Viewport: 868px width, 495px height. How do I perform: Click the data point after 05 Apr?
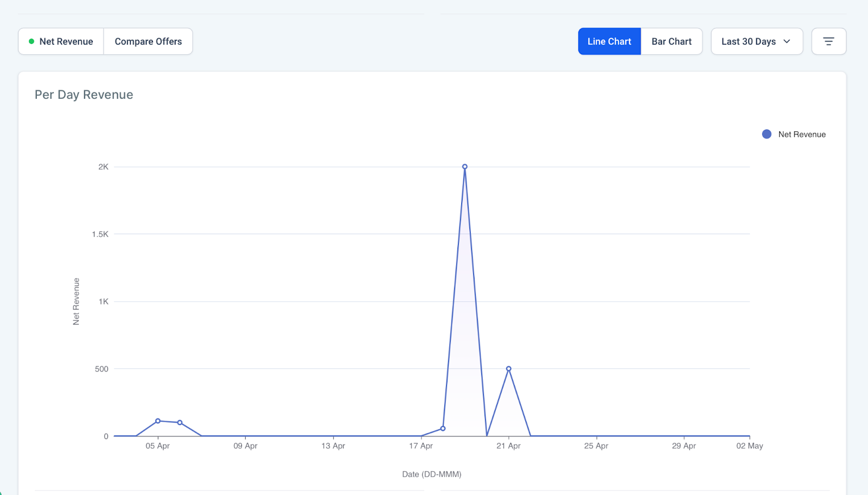point(180,422)
